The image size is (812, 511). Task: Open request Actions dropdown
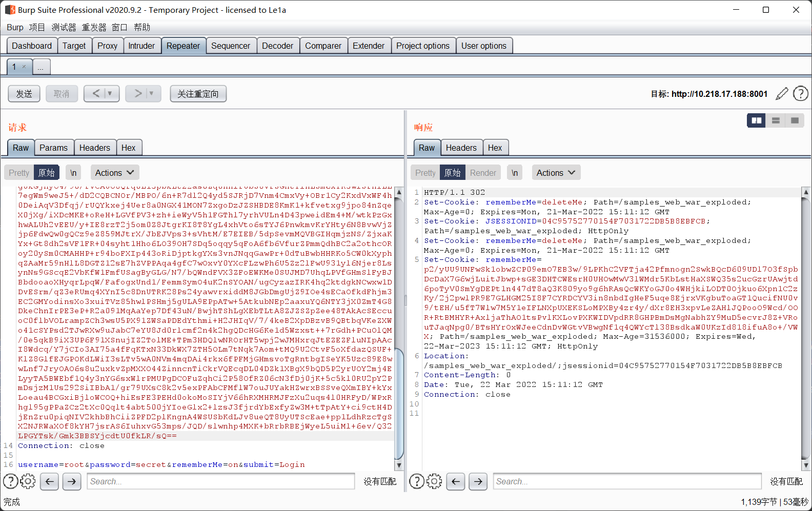(x=115, y=173)
